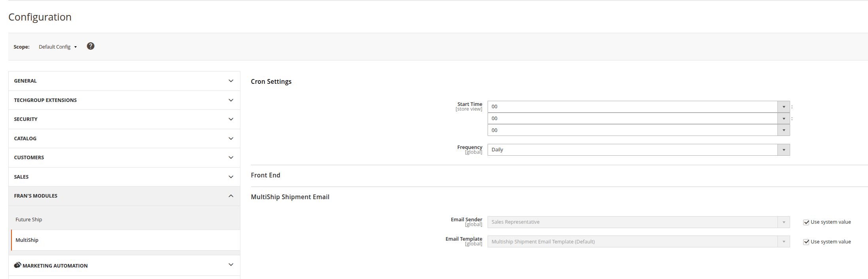The height and width of the screenshot is (279, 868).
Task: Uncheck Use system value for Email Template
Action: pos(806,242)
